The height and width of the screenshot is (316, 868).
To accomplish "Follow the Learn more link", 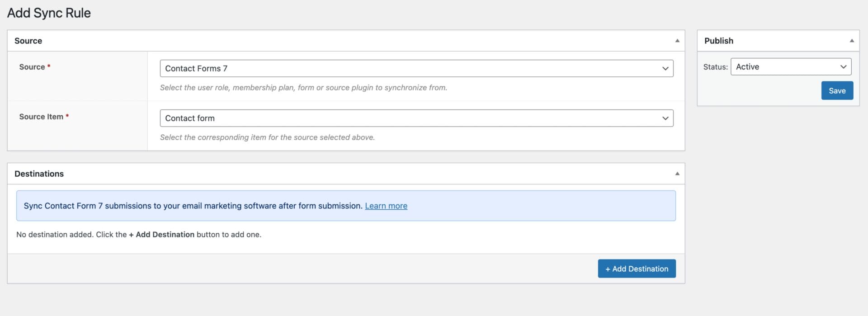I will click(386, 206).
